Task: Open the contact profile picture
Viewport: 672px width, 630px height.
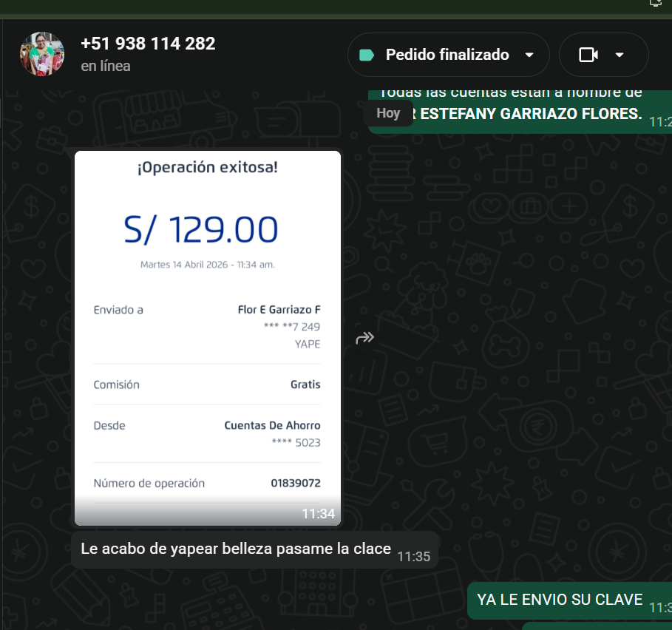Action: (x=42, y=54)
